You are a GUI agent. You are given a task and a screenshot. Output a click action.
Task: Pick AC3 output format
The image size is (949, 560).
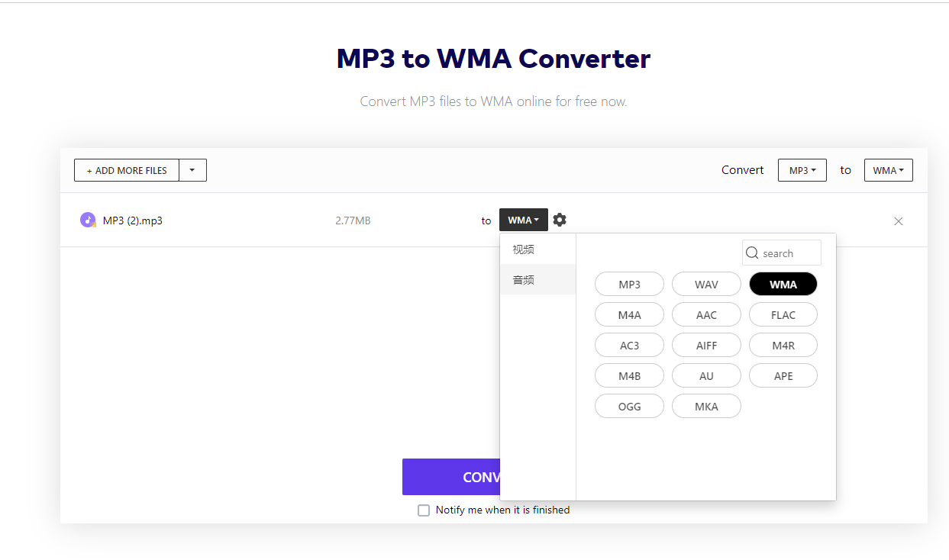click(x=629, y=346)
